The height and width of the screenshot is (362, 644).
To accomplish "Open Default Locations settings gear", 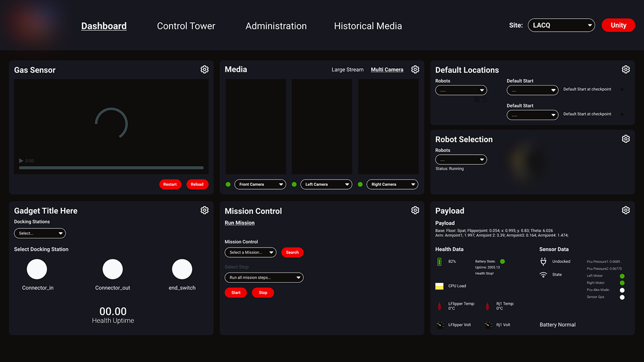I will coord(626,69).
